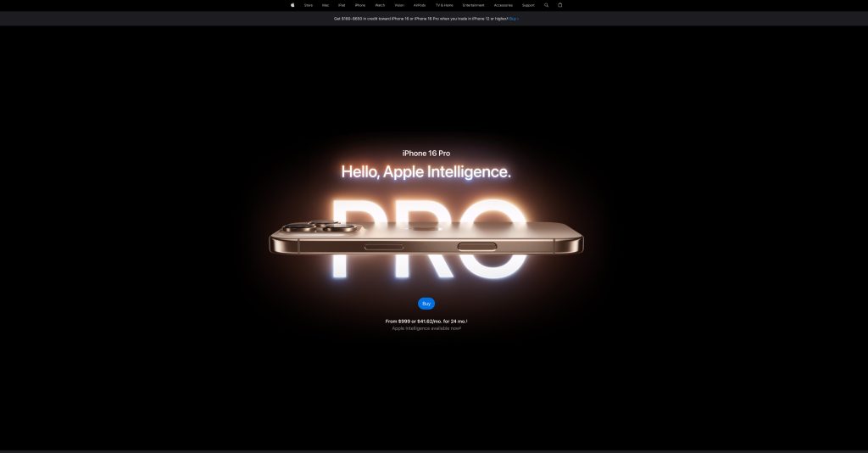Click the footnote after 24 mo. pricing
The image size is (868, 453).
pos(467,321)
